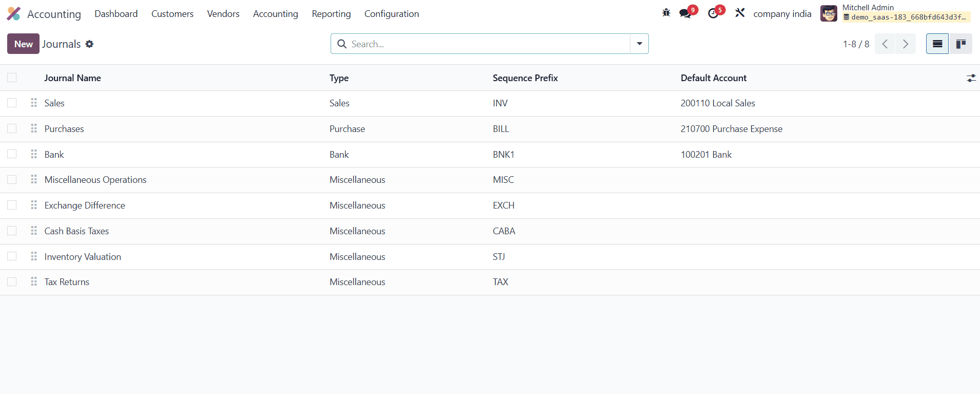This screenshot has width=980, height=394.
Task: Click the Sales row drag handle
Action: pyautogui.click(x=34, y=103)
